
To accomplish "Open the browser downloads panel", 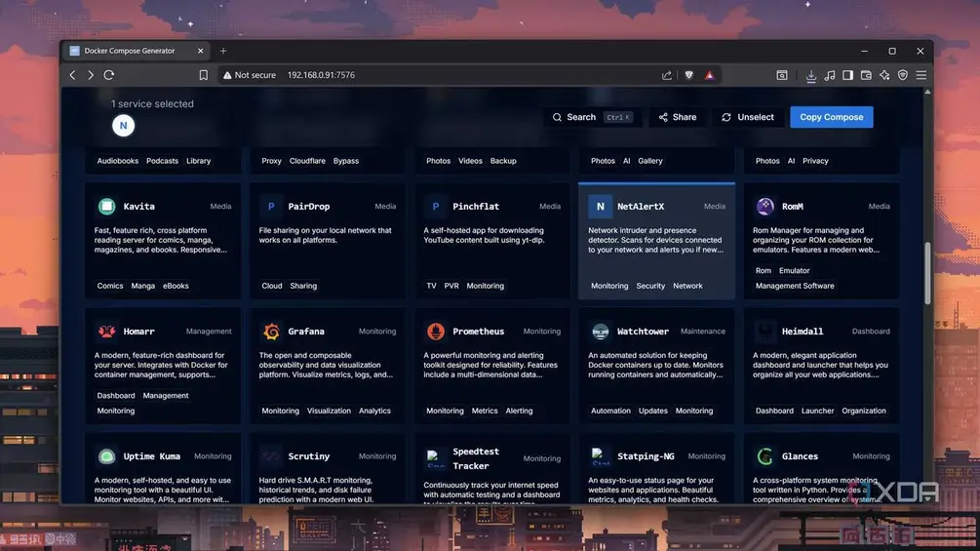I will [x=810, y=75].
